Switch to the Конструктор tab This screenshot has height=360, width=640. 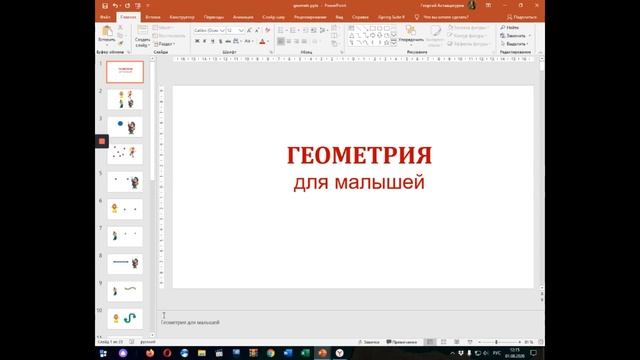point(182,17)
